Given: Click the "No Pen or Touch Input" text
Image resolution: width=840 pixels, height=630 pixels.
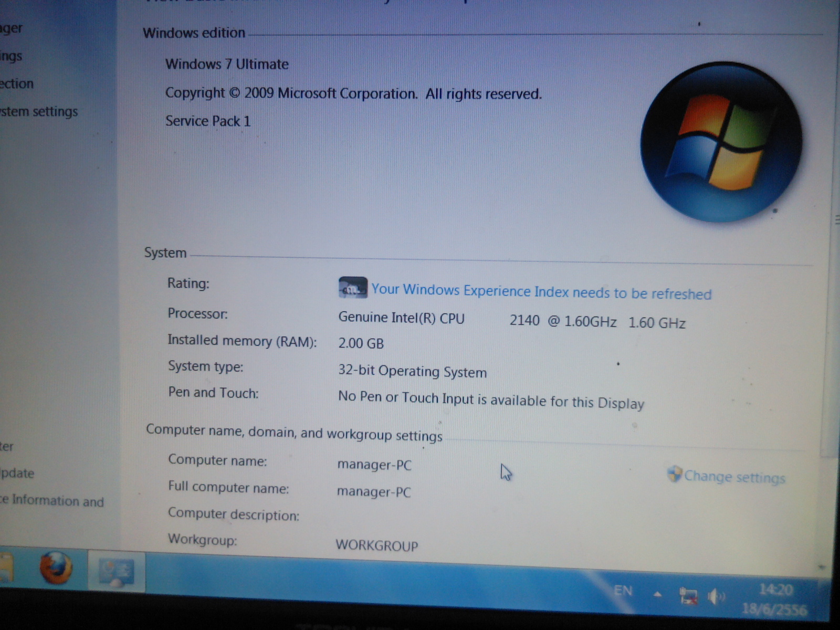Looking at the screenshot, I should coord(406,397).
